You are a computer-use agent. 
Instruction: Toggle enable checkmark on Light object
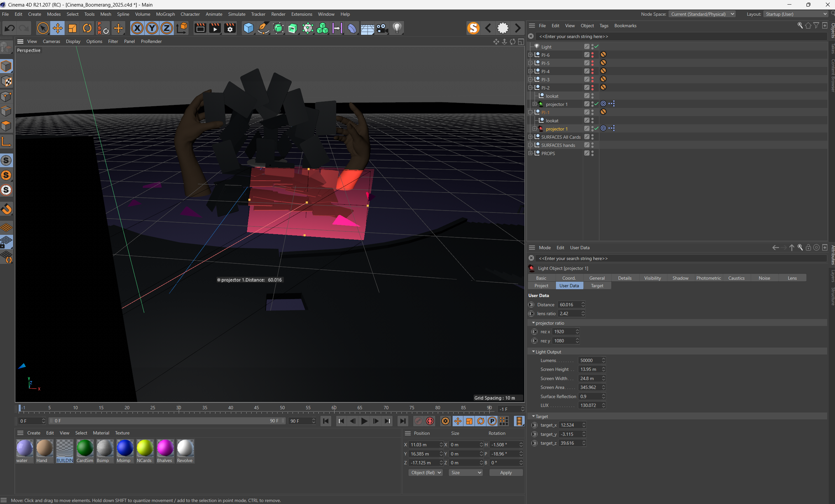597,47
